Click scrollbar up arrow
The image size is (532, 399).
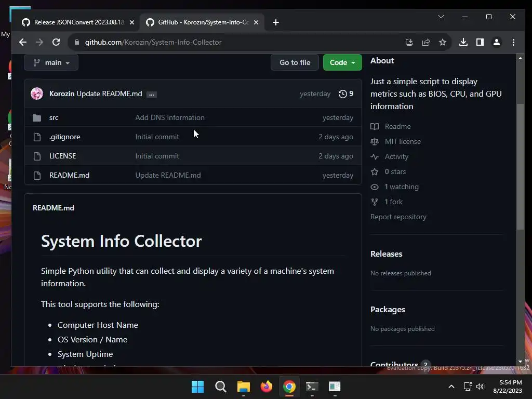(x=520, y=58)
